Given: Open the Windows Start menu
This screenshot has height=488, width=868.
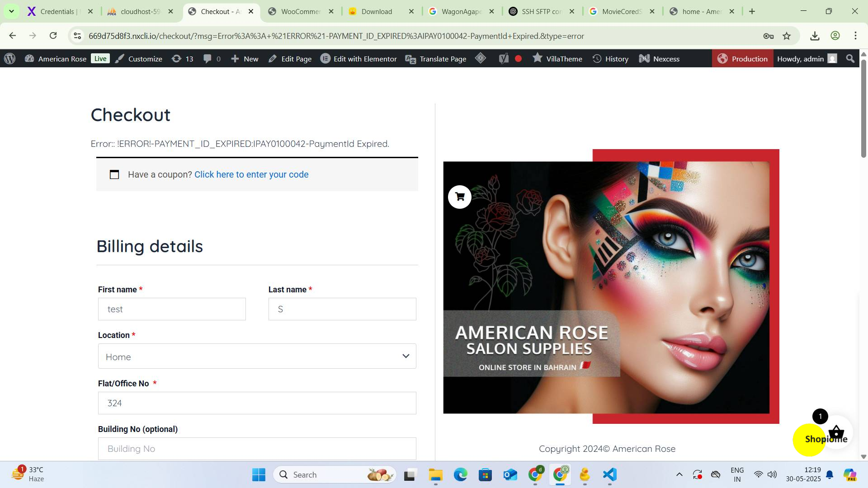Looking at the screenshot, I should tap(259, 475).
